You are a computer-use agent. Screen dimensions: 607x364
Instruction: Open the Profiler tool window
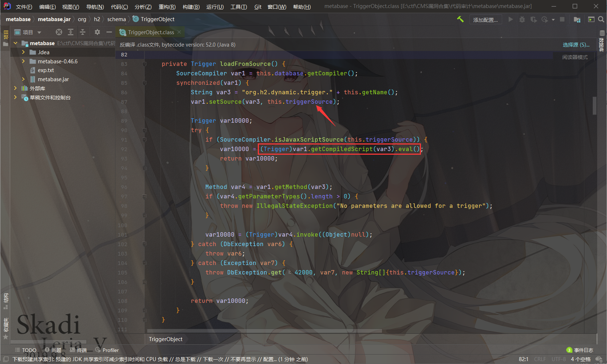(x=107, y=350)
